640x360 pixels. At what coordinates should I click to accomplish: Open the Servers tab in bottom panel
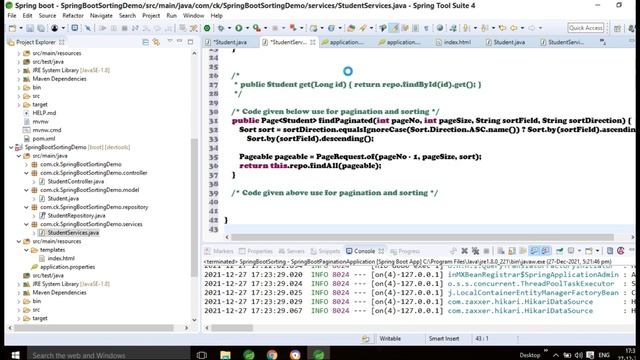pyautogui.click(x=291, y=251)
